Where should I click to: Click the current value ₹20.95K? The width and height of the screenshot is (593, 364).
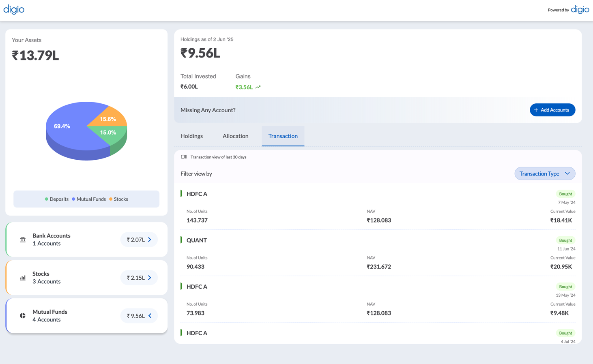[561, 267]
